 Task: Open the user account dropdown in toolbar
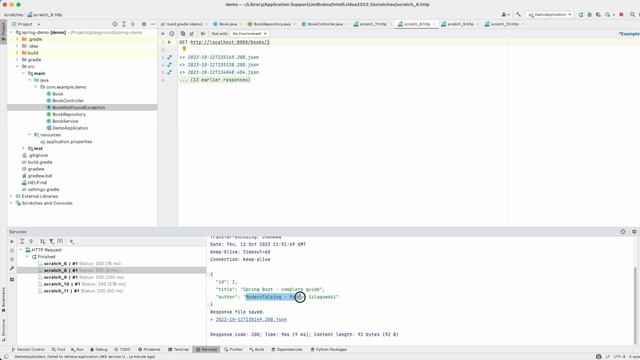(505, 14)
